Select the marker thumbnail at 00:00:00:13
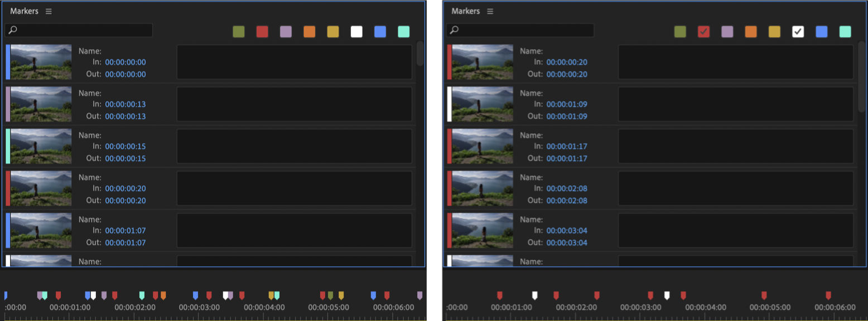 (x=41, y=104)
